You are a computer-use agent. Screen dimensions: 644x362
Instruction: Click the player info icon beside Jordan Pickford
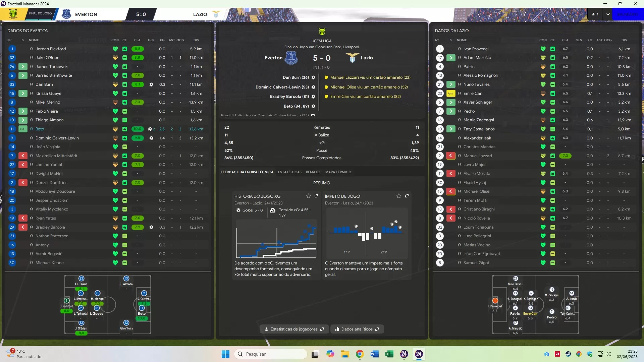pos(32,49)
